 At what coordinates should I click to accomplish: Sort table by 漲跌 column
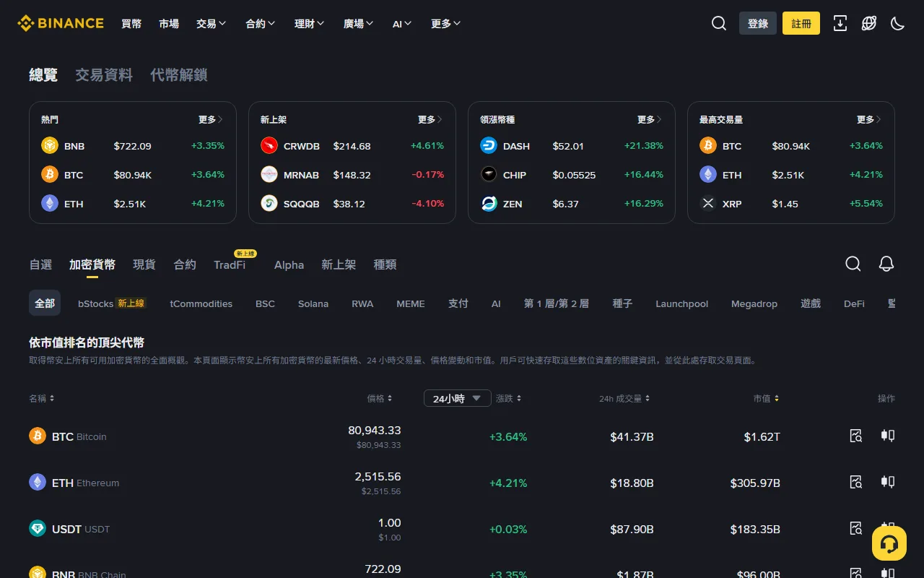point(509,398)
